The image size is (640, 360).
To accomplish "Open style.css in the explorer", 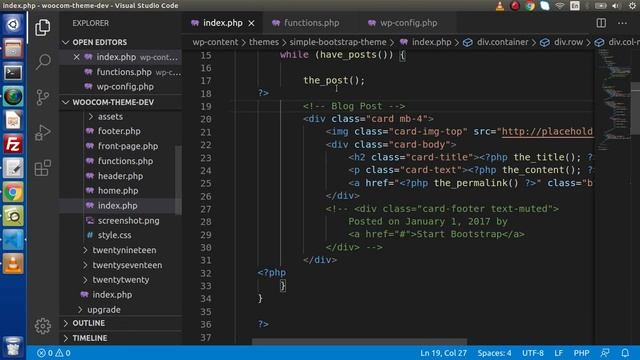I will tap(114, 236).
